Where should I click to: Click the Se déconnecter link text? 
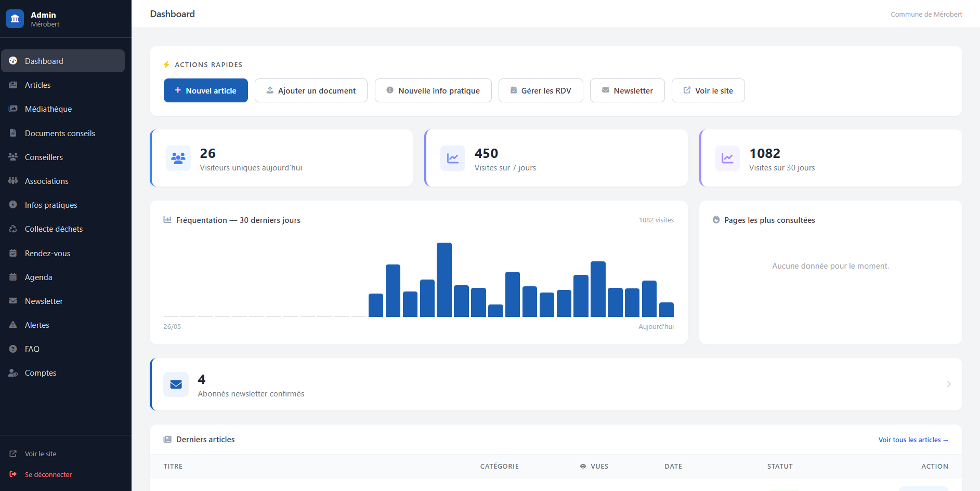tap(48, 474)
